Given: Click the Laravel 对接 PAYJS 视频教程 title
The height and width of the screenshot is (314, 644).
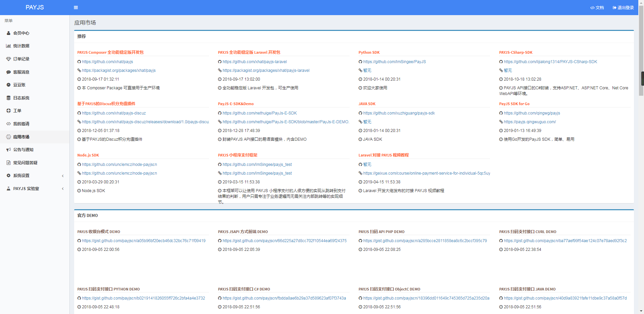Looking at the screenshot, I should (x=384, y=155).
